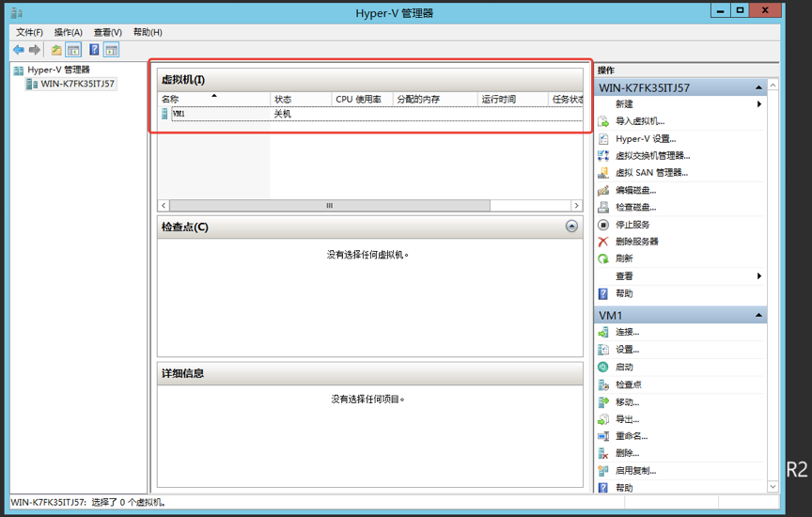This screenshot has height=517, width=812.
Task: Click the 移动 action icon
Action: 603,402
